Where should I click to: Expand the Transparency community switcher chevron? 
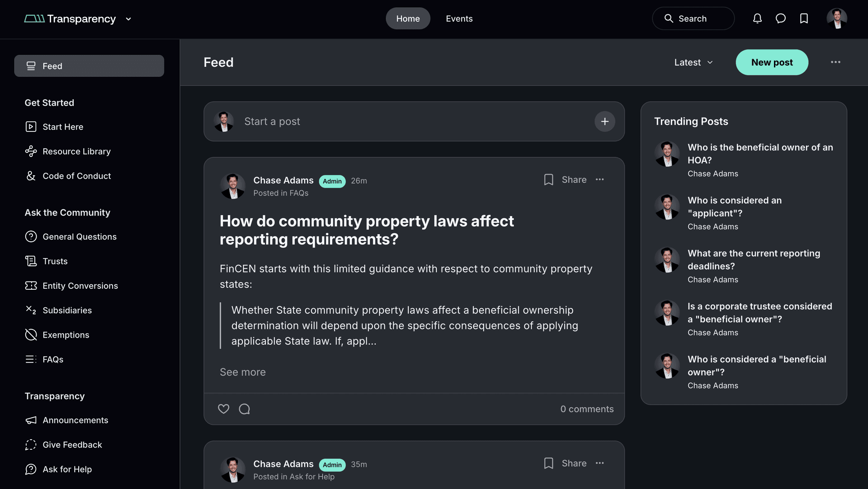(128, 19)
